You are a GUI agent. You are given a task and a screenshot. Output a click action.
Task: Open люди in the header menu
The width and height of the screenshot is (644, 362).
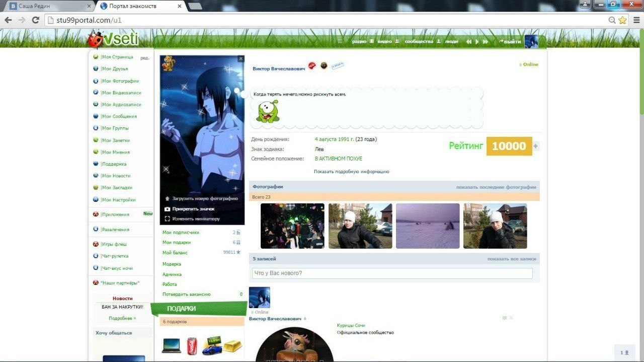point(451,42)
